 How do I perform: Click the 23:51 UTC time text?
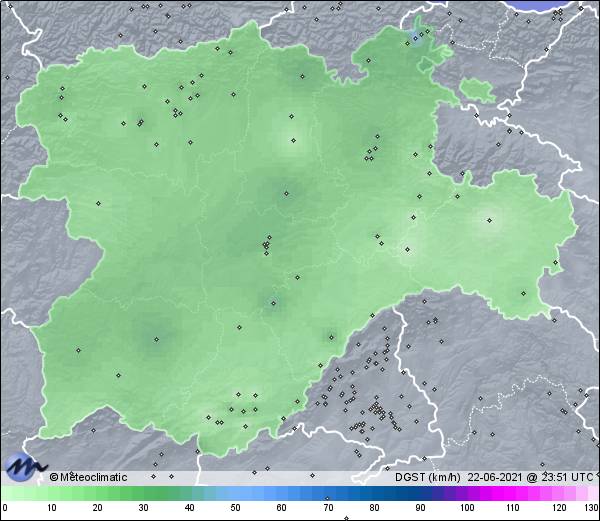pyautogui.click(x=566, y=477)
